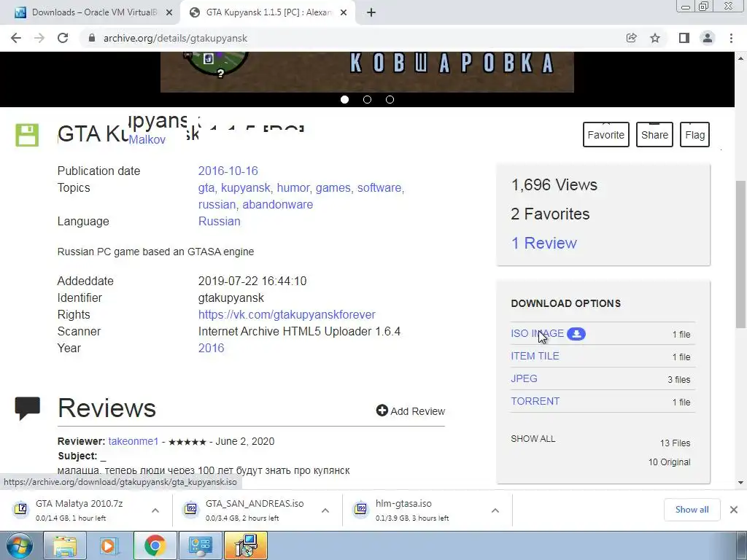The image size is (747, 560).
Task: Click the green floppy disk software icon
Action: point(27,135)
